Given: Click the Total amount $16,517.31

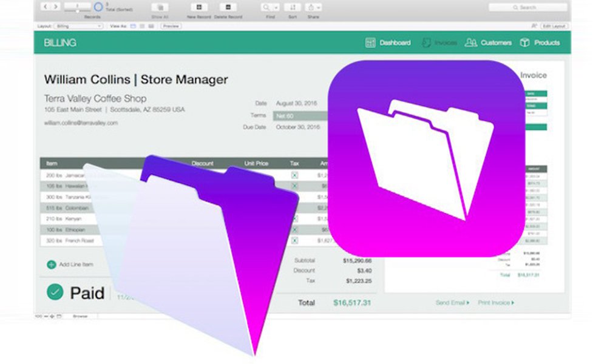Looking at the screenshot, I should tap(352, 303).
